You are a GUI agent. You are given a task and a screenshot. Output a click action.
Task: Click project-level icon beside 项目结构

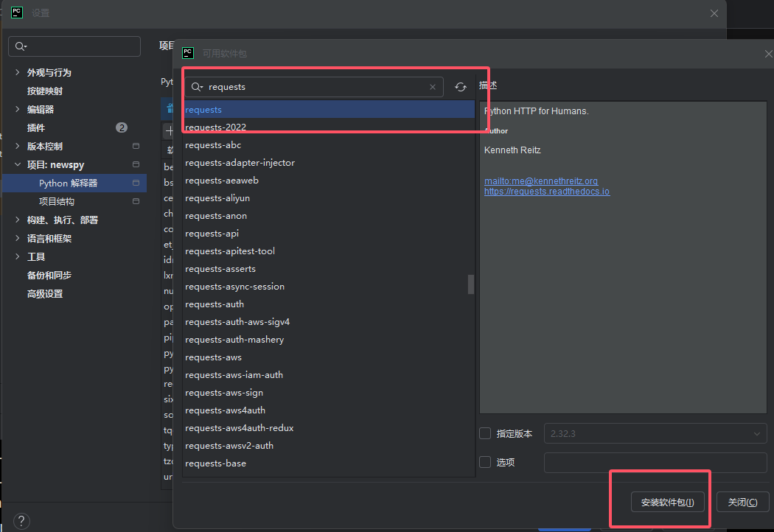tap(136, 201)
